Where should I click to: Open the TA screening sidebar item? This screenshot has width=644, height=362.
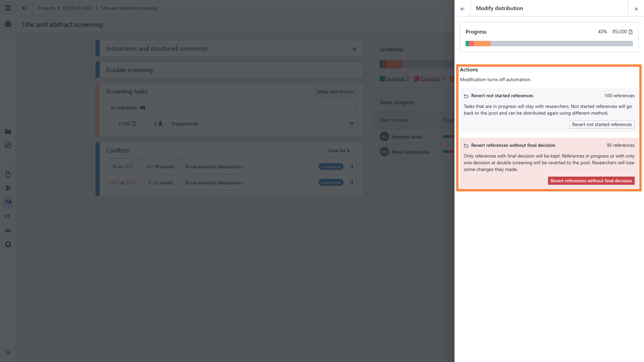pos(8,202)
